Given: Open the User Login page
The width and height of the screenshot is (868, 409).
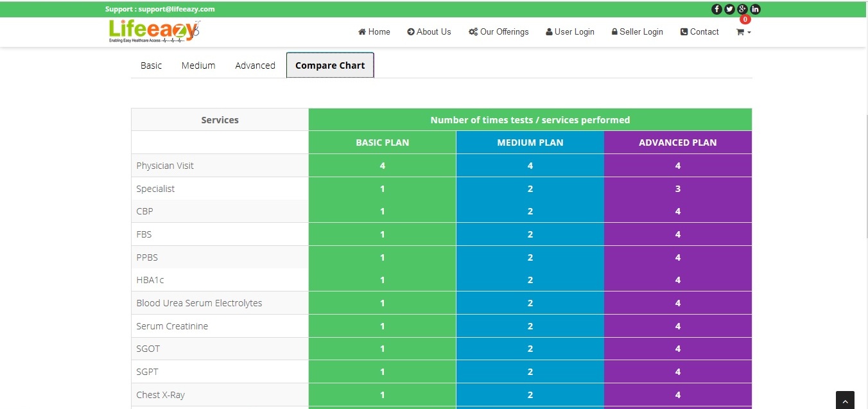Looking at the screenshot, I should coord(570,32).
